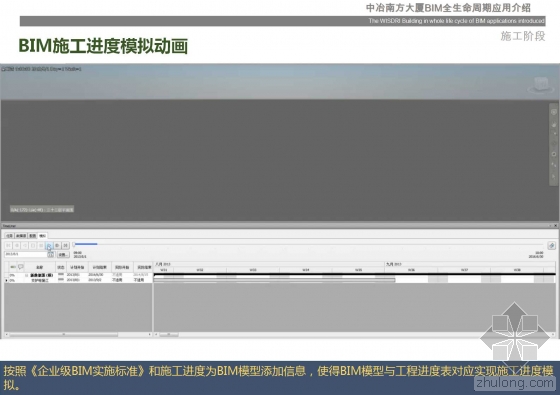
Task: Select the Look Around tool
Action: coord(554,154)
